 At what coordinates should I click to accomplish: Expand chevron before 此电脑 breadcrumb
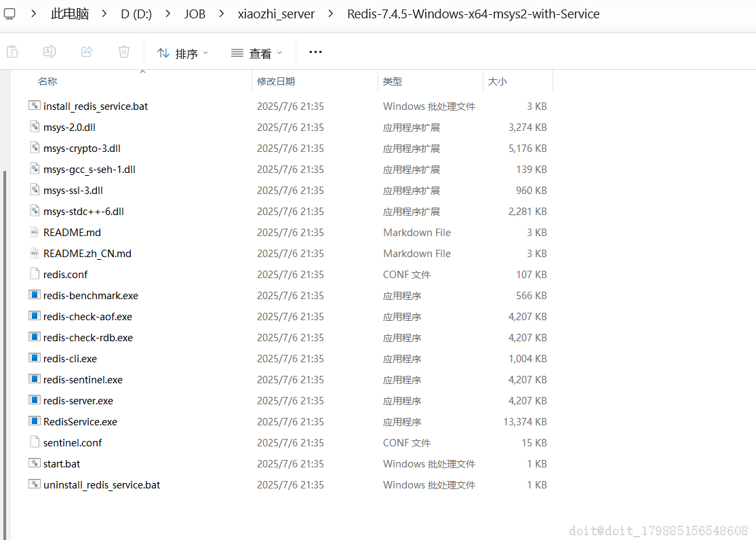33,14
